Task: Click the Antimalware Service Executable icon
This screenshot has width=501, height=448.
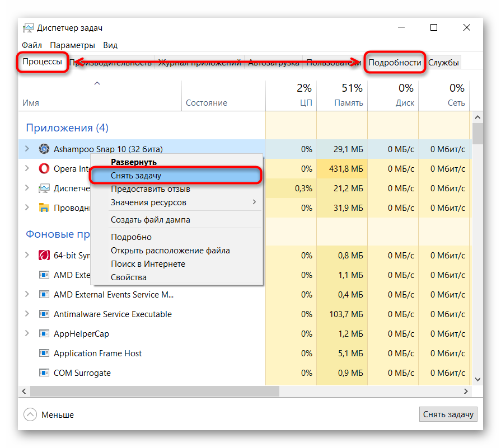Action: pyautogui.click(x=44, y=314)
